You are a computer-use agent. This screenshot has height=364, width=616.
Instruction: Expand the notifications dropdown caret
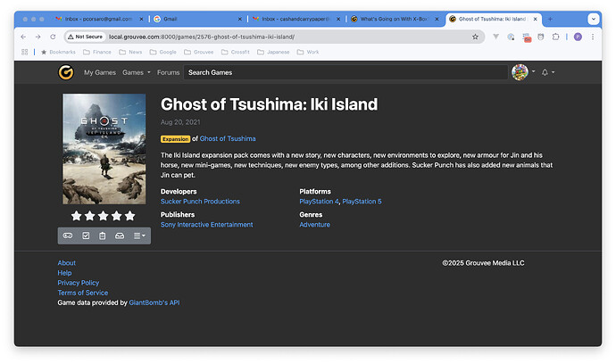554,72
